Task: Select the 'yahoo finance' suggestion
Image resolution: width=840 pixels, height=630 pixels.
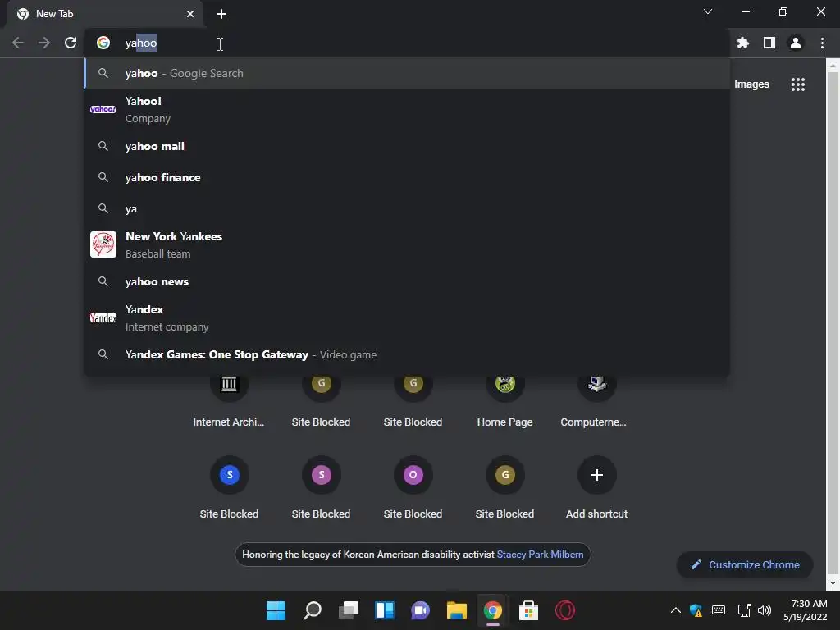Action: click(x=407, y=177)
